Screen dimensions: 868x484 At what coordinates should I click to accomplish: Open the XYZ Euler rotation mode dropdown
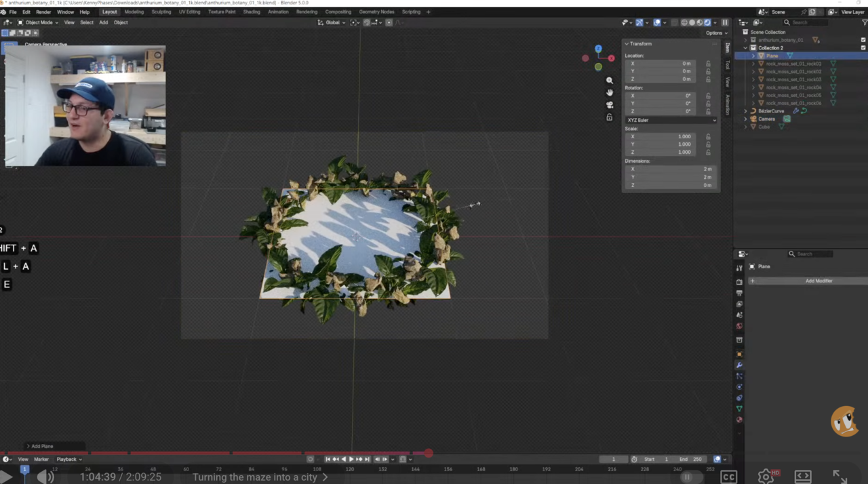tap(671, 120)
